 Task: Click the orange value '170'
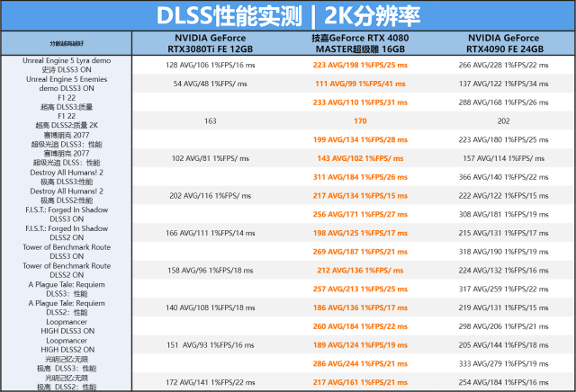tap(360, 120)
